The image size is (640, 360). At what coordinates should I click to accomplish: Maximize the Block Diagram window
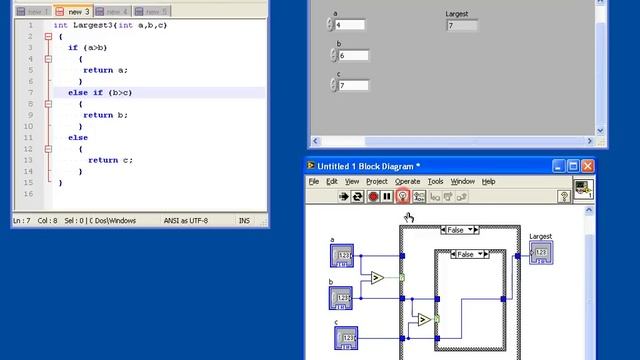coord(573,166)
